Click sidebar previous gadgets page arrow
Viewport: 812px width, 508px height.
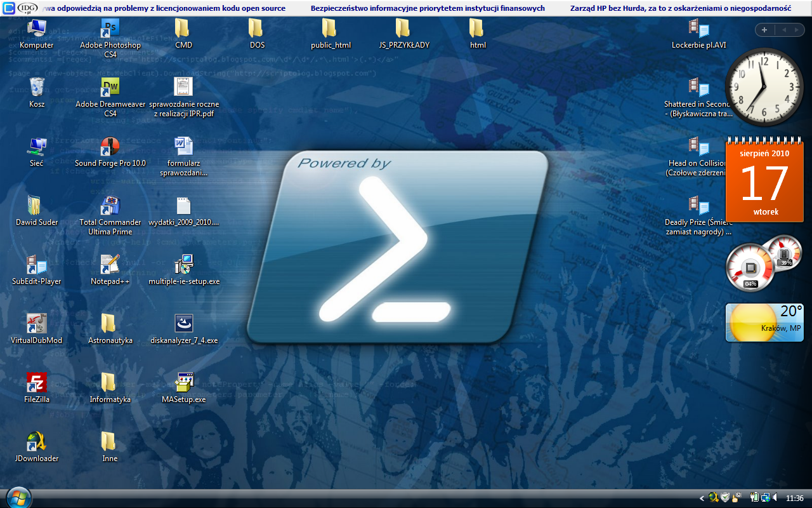[784, 30]
